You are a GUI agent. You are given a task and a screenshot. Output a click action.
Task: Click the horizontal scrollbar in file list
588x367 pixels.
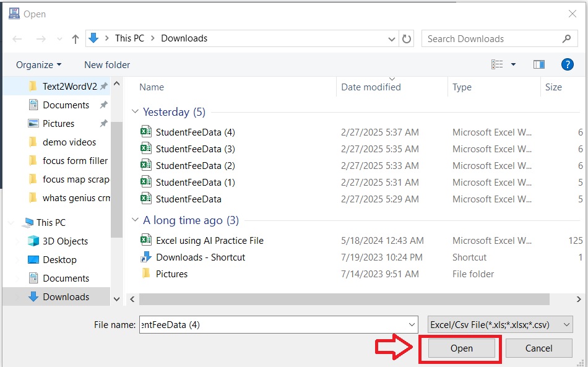click(344, 299)
